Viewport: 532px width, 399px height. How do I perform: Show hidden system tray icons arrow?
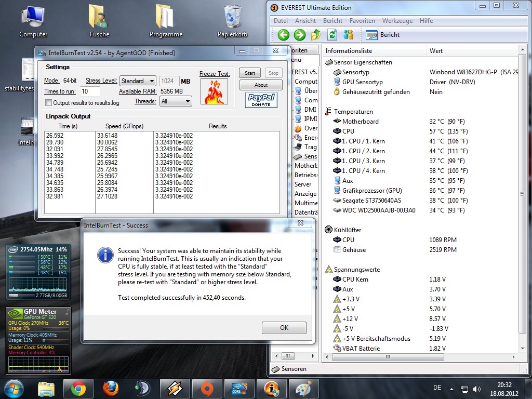point(451,389)
